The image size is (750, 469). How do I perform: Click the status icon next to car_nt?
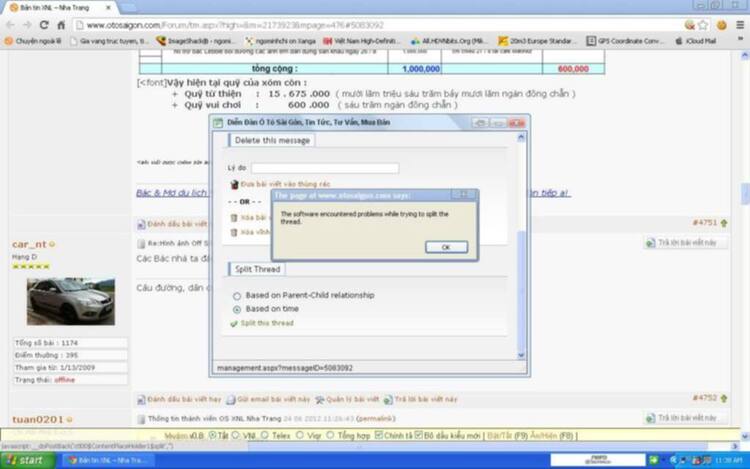[x=52, y=244]
